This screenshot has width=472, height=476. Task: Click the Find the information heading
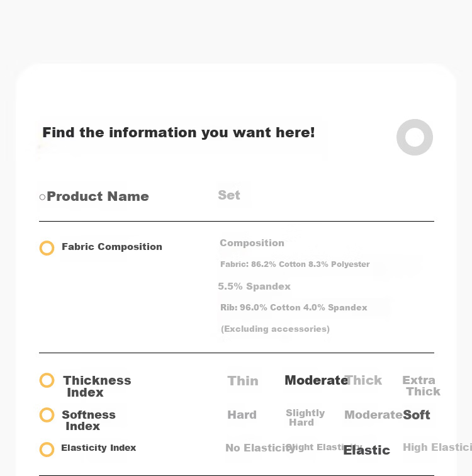pyautogui.click(x=179, y=133)
